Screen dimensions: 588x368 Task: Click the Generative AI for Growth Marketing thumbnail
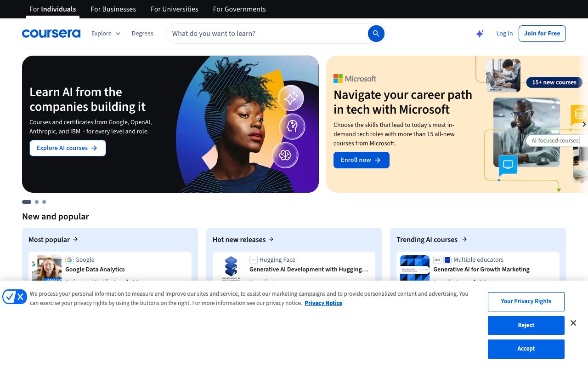click(x=415, y=268)
